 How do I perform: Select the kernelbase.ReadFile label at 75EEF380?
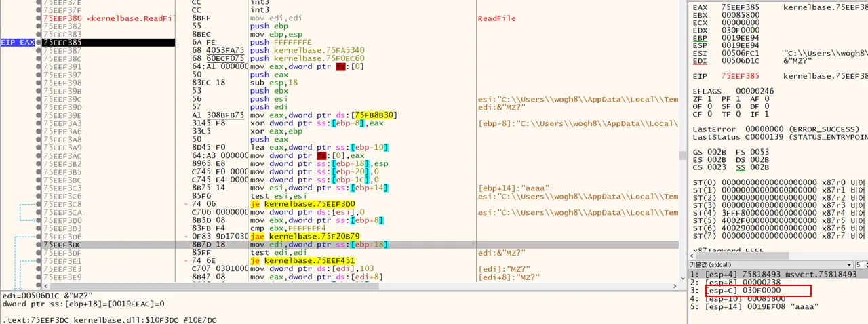click(132, 18)
